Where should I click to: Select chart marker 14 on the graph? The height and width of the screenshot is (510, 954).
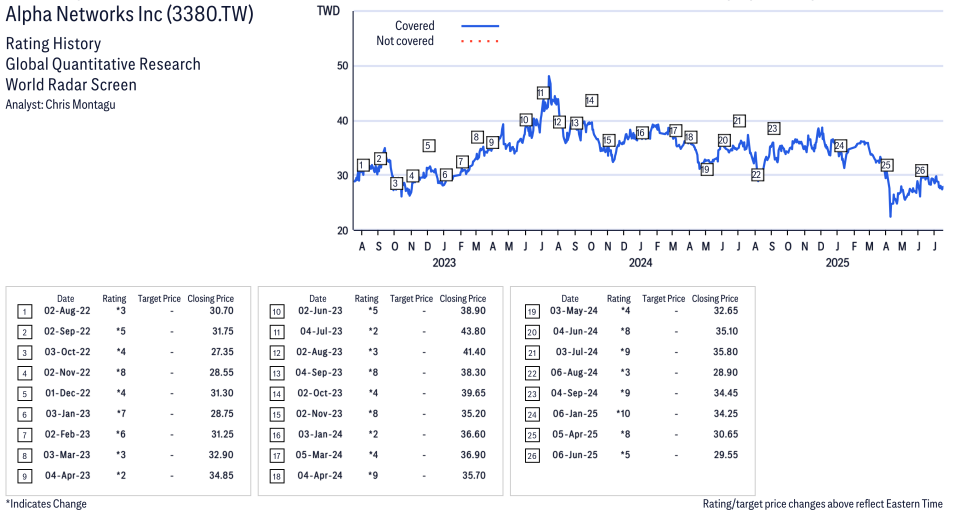(x=591, y=100)
